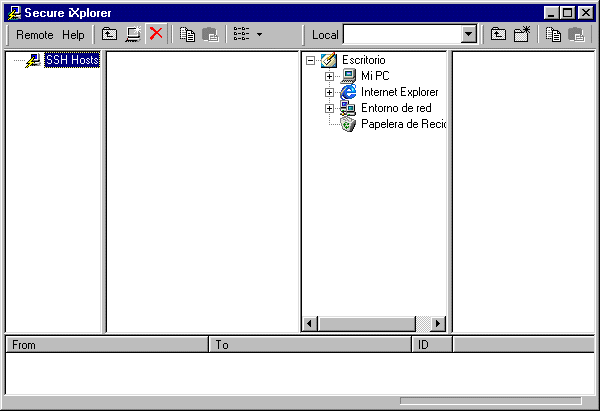Click the Escritorio desktop icon
Viewport: 600px width, 411px height.
(x=329, y=60)
